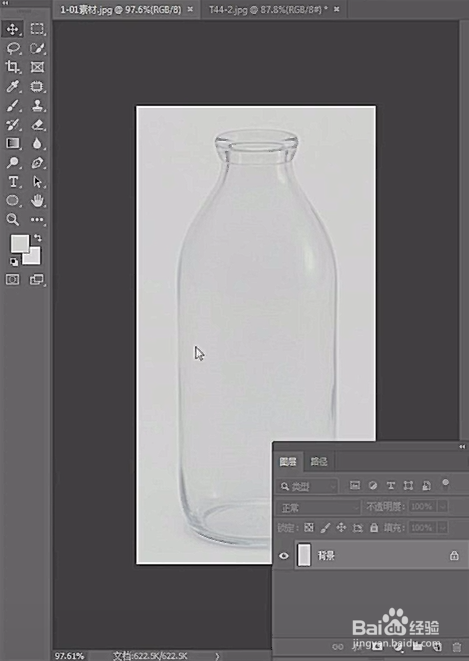Filter layers by adjustment layers
469x661 pixels.
(373, 486)
